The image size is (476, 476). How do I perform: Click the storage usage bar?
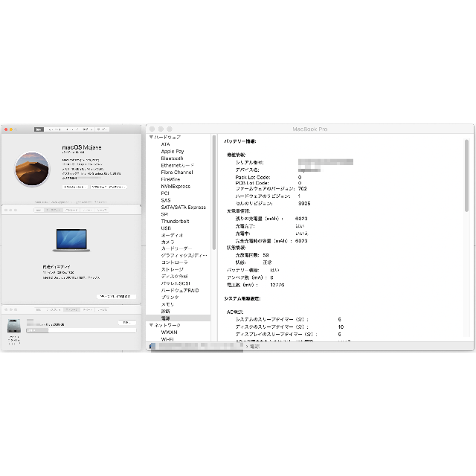point(81,330)
